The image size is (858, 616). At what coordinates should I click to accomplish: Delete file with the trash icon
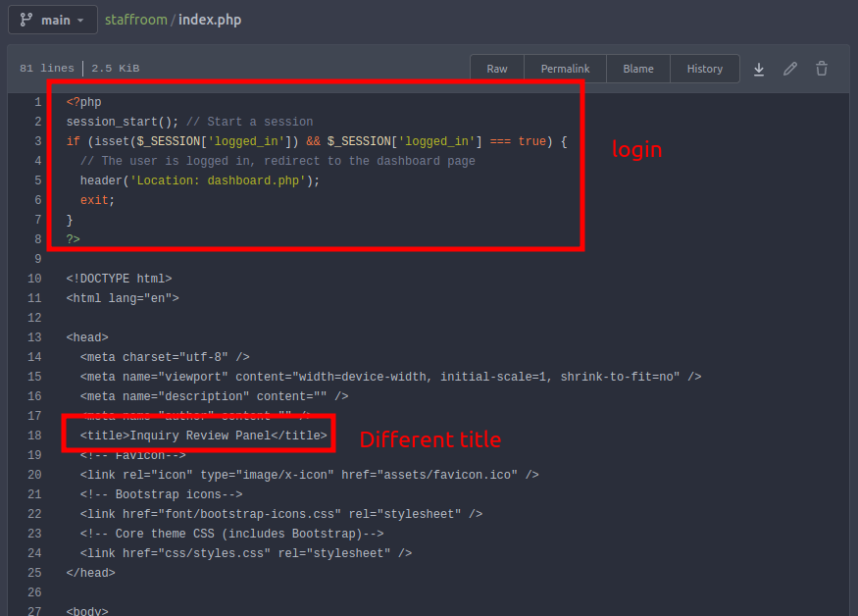[x=822, y=69]
